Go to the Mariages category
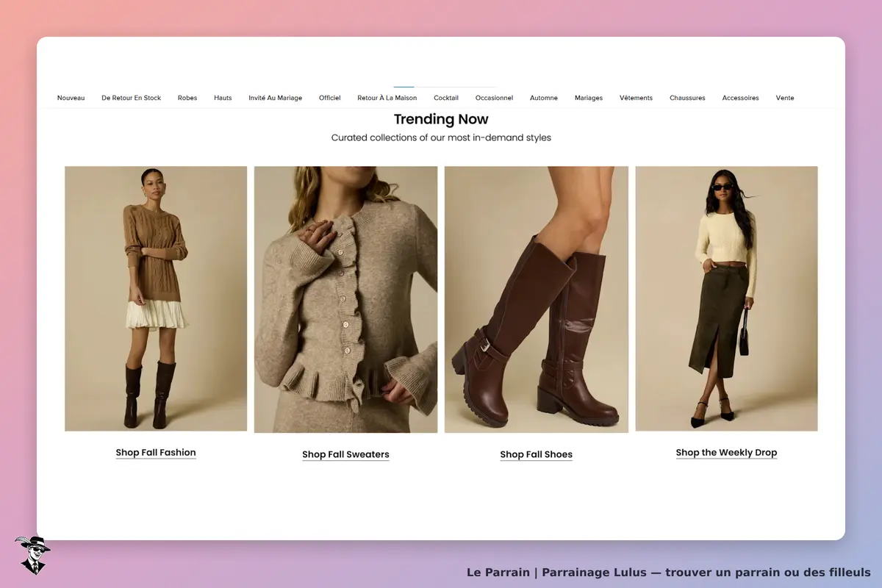The width and height of the screenshot is (882, 588). click(x=589, y=98)
